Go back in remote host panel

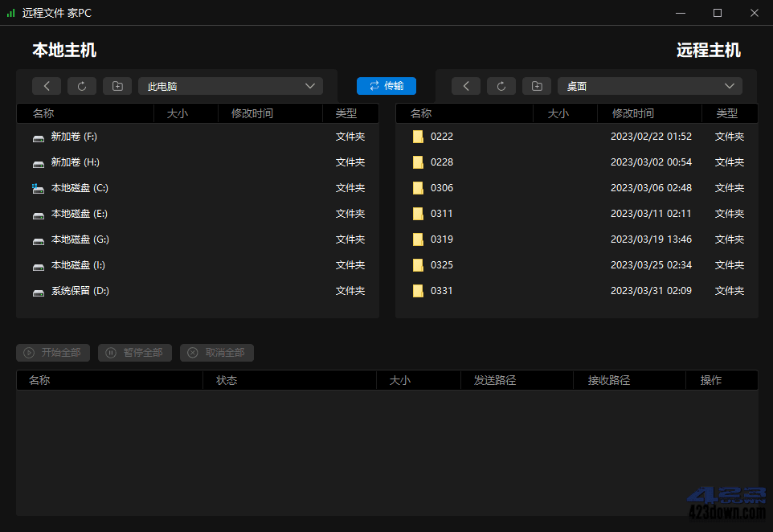[466, 86]
